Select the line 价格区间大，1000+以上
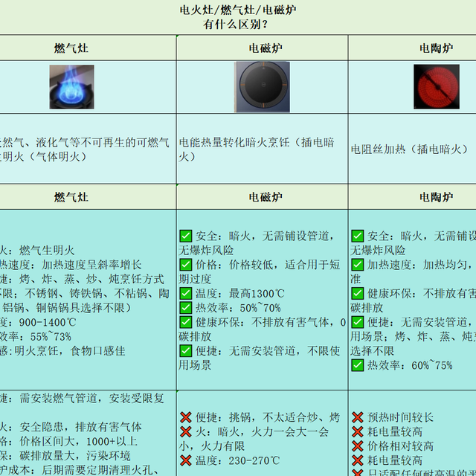The height and width of the screenshot is (476, 476). coord(68,441)
